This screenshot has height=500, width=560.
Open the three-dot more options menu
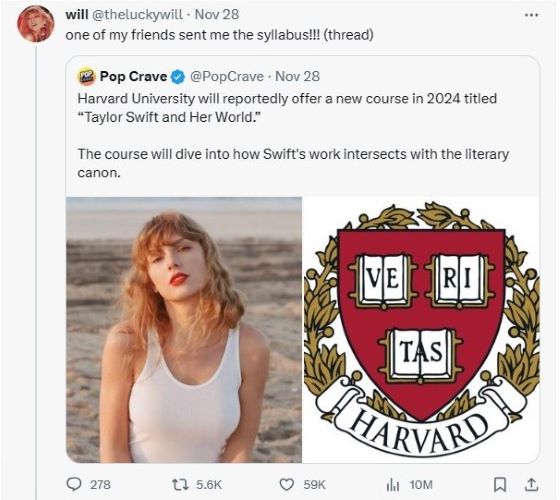[x=531, y=15]
